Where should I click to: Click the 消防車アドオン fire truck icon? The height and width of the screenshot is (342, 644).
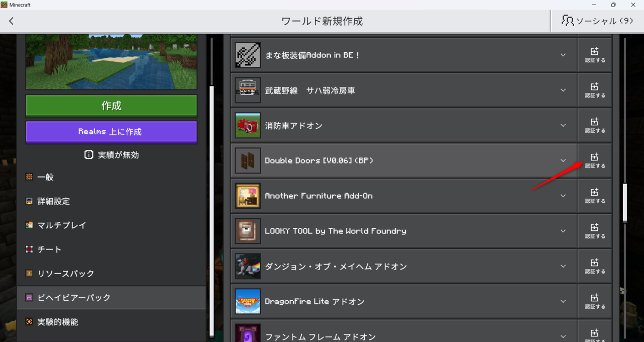click(x=248, y=126)
